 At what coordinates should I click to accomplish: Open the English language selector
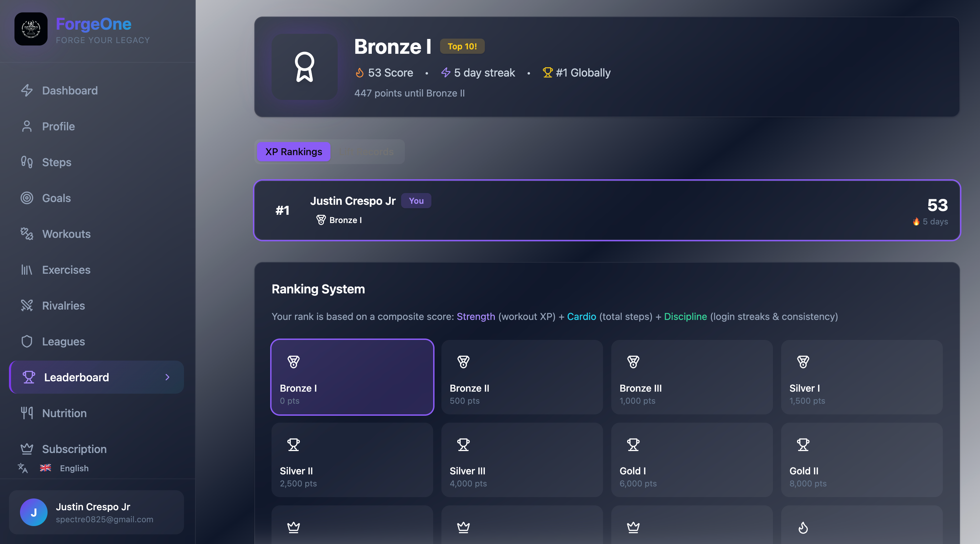(x=74, y=468)
